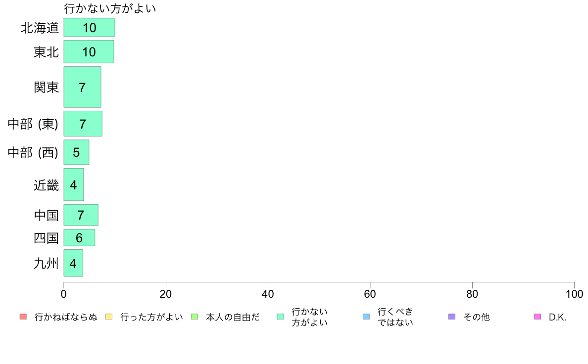Select the 近畿 bar showing 4
588x364 pixels.
73,184
